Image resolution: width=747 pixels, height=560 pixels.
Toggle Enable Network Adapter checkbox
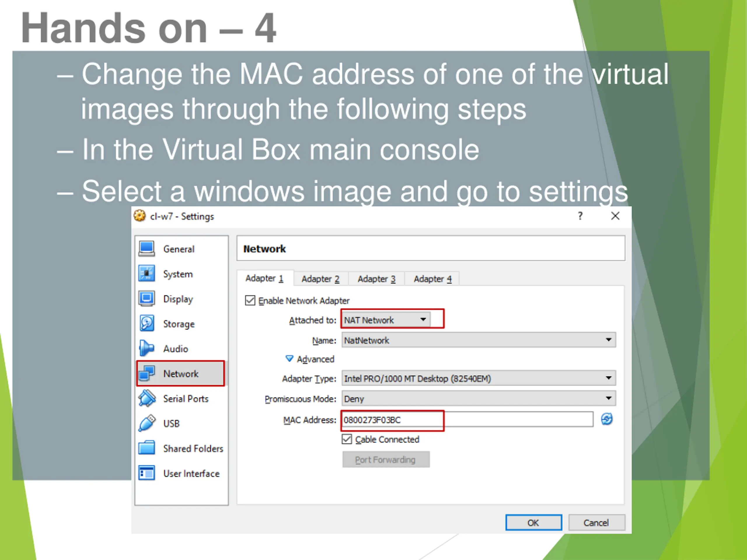click(250, 300)
